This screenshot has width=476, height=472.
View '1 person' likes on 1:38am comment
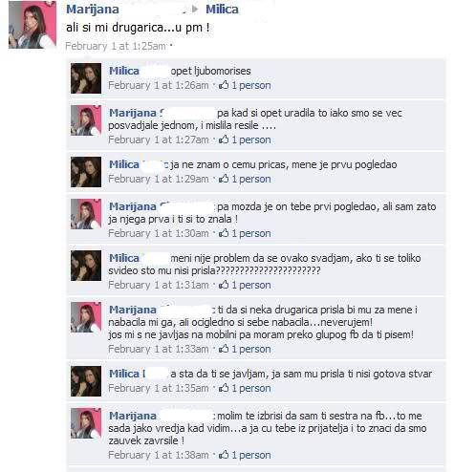[x=251, y=455]
